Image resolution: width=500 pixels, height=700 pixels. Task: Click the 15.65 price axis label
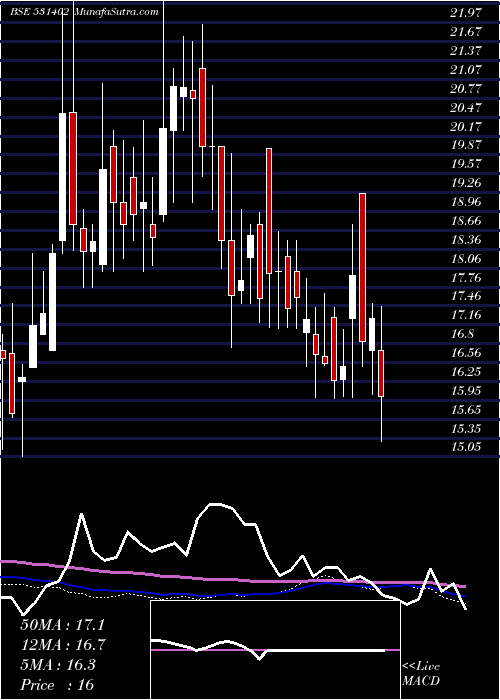[466, 410]
